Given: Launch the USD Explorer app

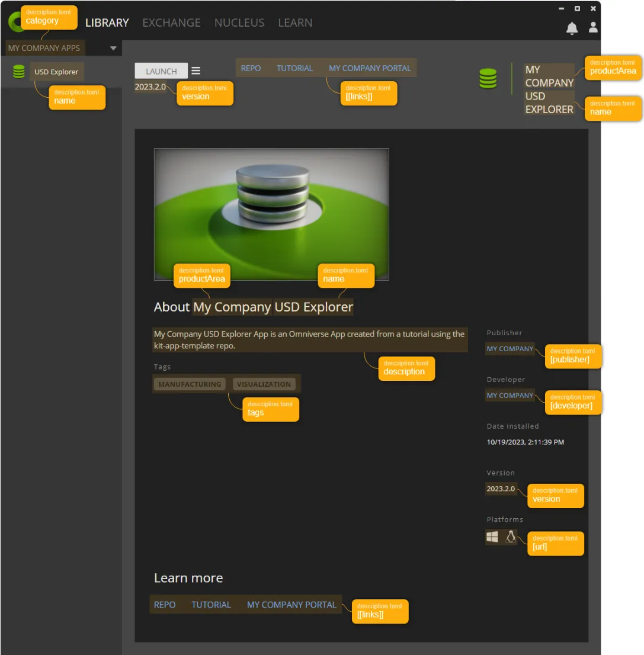Looking at the screenshot, I should pos(161,71).
